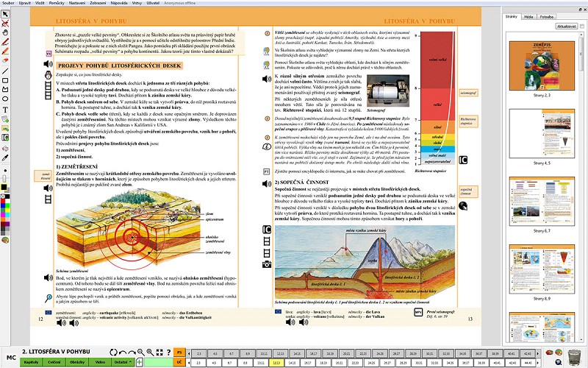Zoom out with the minus magnifier
588x368 pixels.
point(141,353)
